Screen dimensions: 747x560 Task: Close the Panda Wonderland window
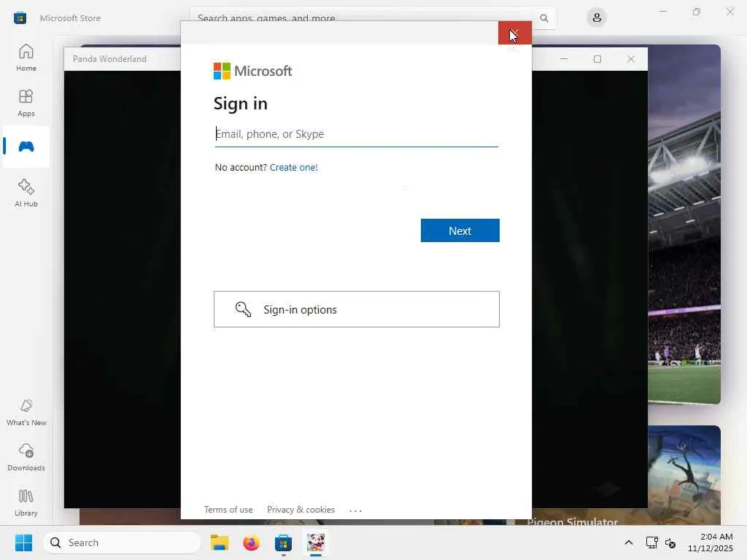point(631,59)
